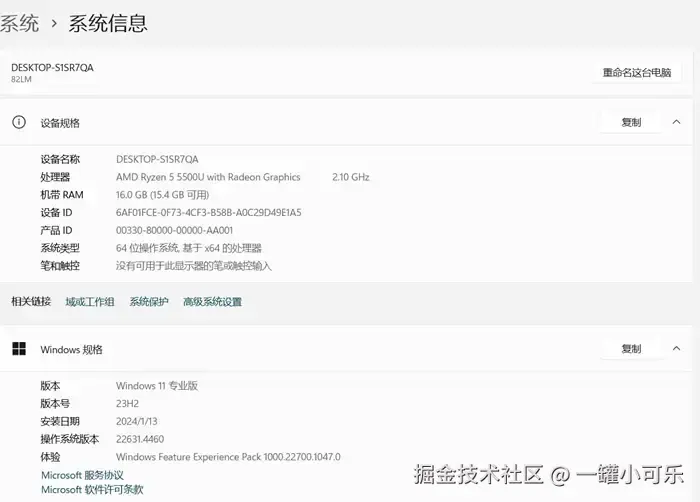700x502 pixels.
Task: Click the 82LM model text
Action: coord(21,79)
